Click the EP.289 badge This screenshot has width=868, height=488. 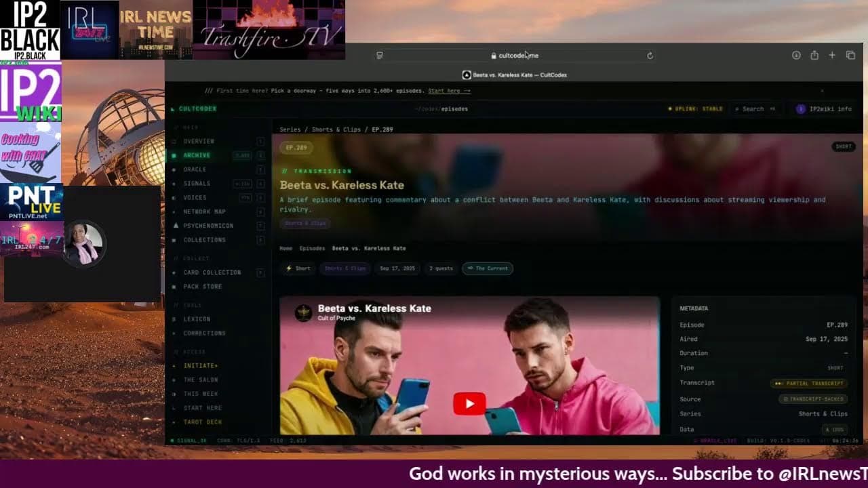click(x=296, y=147)
